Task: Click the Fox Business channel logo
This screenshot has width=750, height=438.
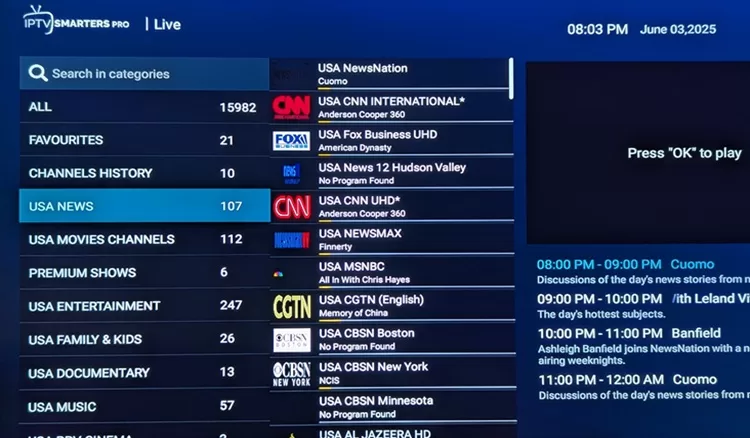Action: 291,141
